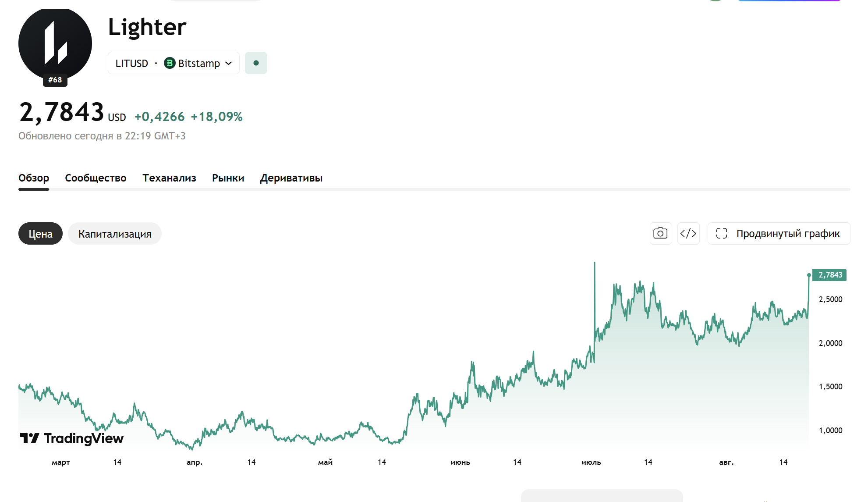Click the июль marker on time axis
This screenshot has width=868, height=502.
click(591, 462)
